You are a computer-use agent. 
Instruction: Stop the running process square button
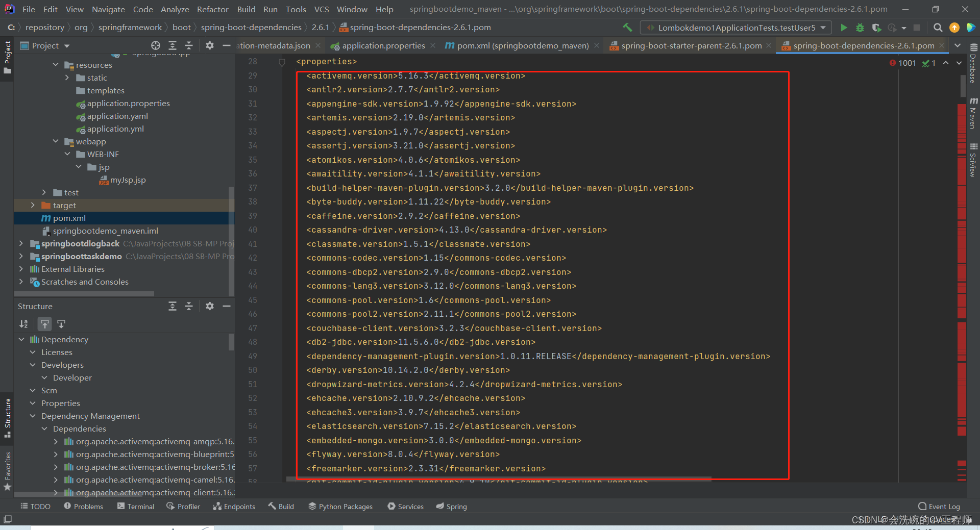click(x=917, y=28)
